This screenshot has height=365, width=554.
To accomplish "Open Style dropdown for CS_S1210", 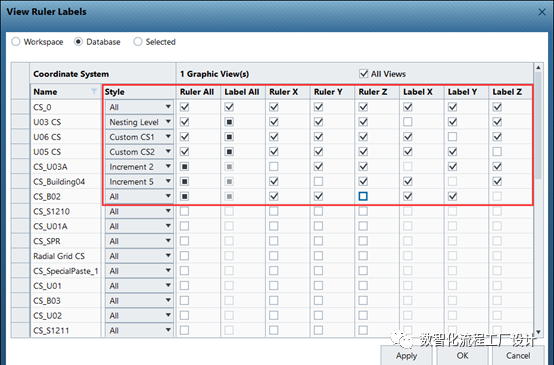I will coord(139,211).
